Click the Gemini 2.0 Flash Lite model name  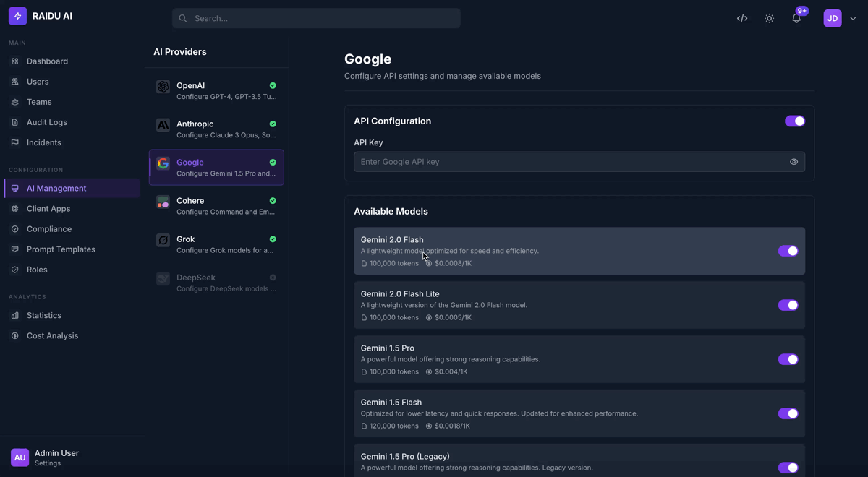coord(400,294)
